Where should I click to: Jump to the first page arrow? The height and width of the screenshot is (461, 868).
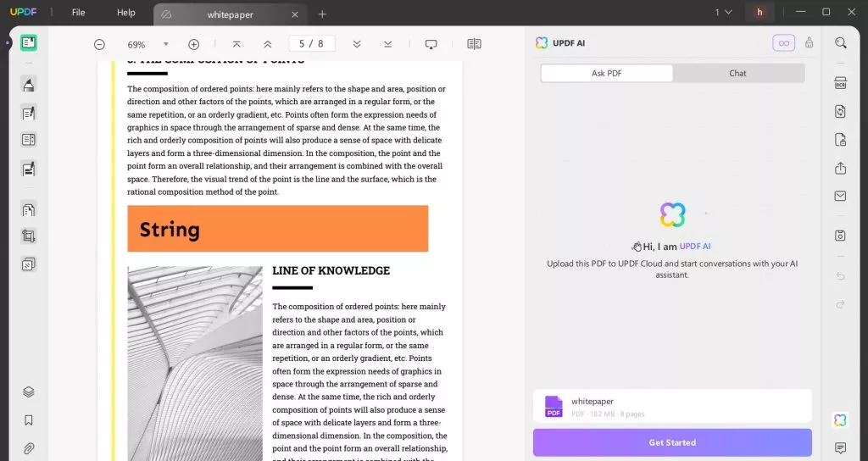pos(236,44)
